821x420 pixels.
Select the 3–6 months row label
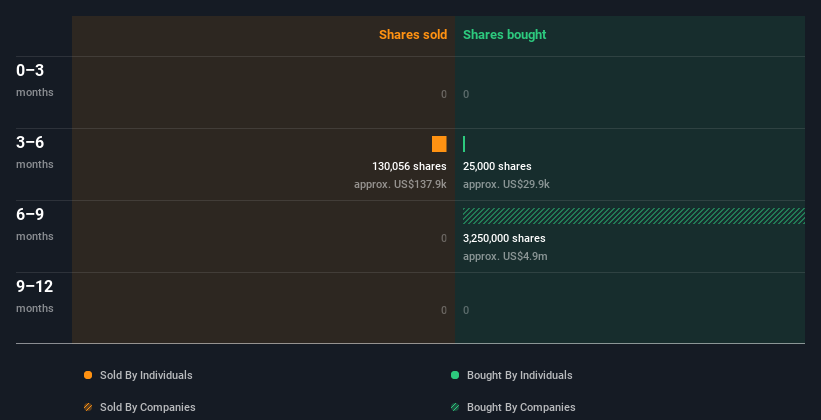35,153
